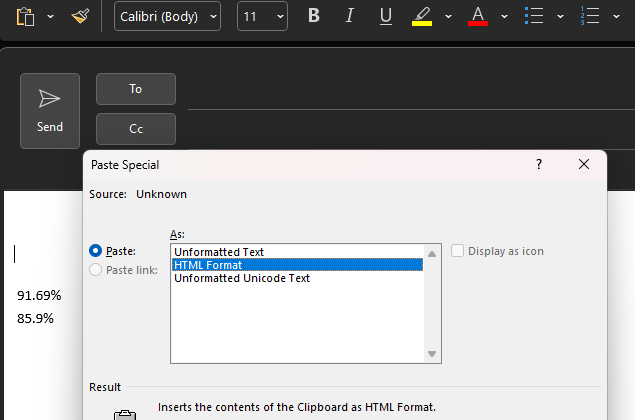Click the 85.9% text in email body
Viewport: 635px width, 420px height.
(35, 319)
